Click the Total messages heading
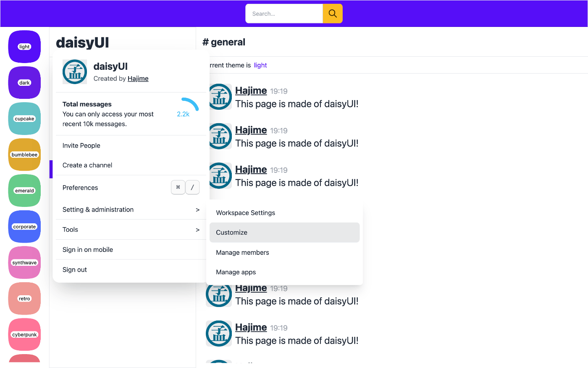Screen dimensions: 588x368 coord(87,104)
